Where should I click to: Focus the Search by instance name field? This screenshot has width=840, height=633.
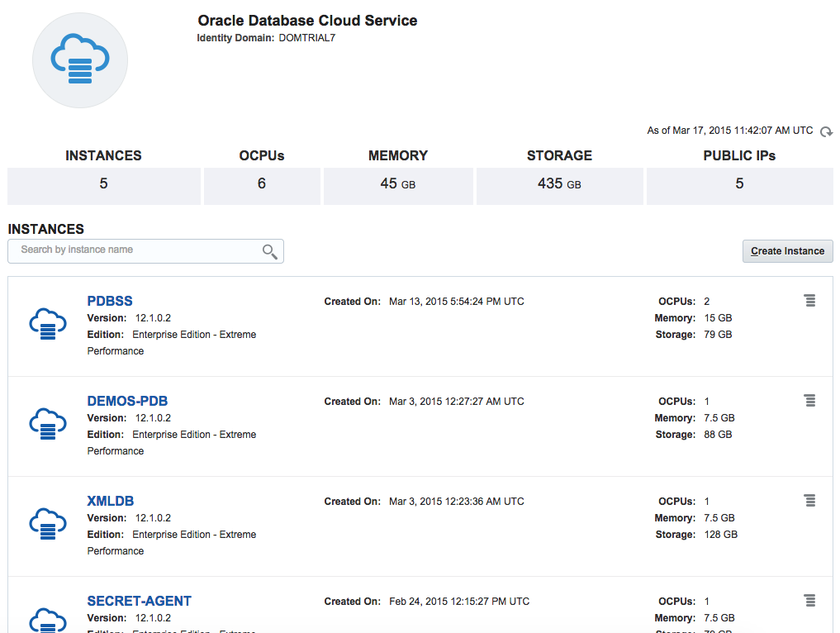136,250
